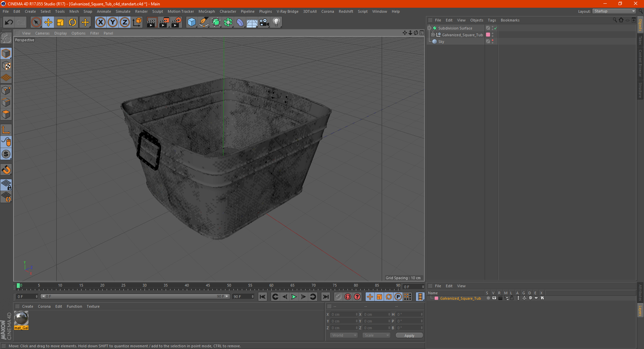Click frame range slider bar
644x349 pixels.
(135, 296)
